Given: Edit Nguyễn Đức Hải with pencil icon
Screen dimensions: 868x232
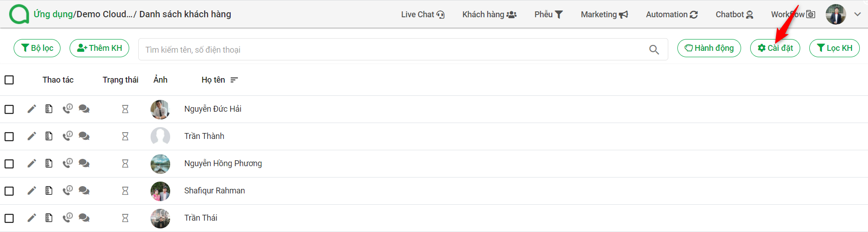Looking at the screenshot, I should coord(31,109).
